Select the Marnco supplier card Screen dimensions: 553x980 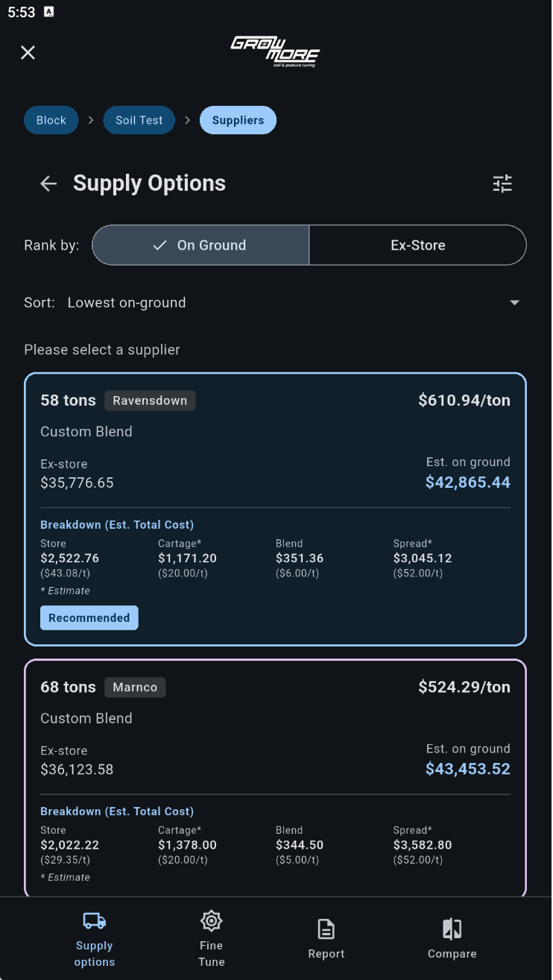click(x=276, y=776)
